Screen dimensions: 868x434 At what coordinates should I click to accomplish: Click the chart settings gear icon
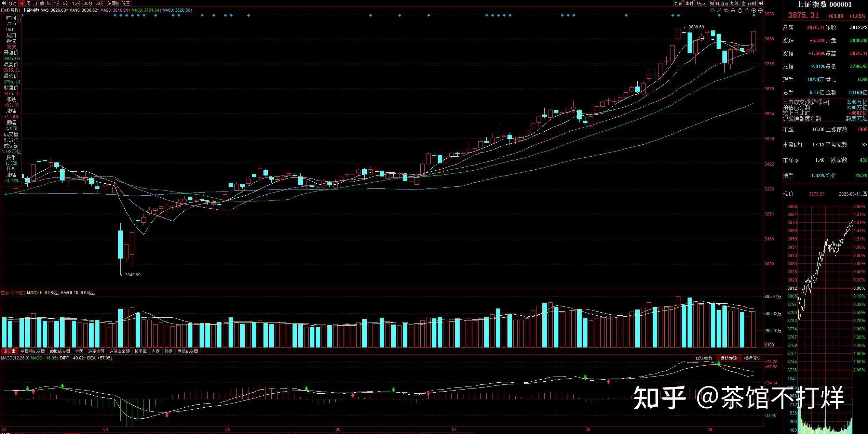[x=713, y=10]
